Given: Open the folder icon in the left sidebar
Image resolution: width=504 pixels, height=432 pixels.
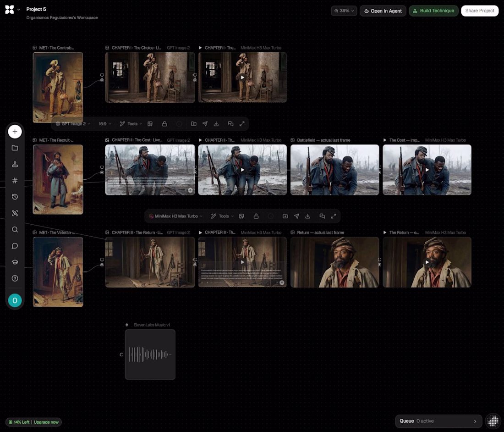Looking at the screenshot, I should (x=15, y=148).
